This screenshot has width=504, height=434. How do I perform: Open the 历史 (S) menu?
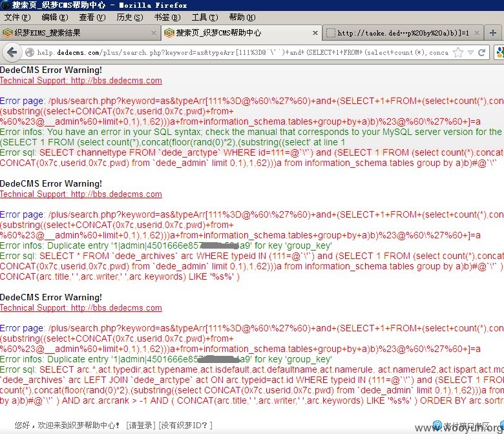coord(129,17)
